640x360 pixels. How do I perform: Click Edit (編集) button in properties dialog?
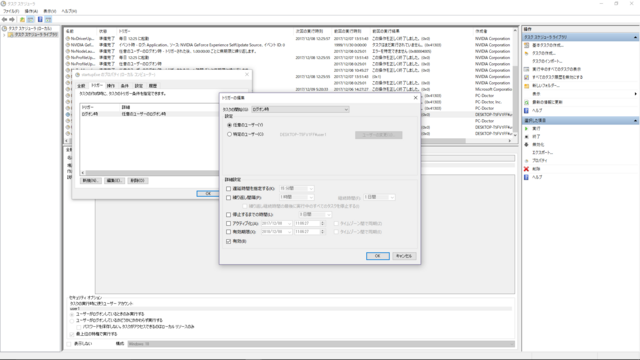point(114,180)
